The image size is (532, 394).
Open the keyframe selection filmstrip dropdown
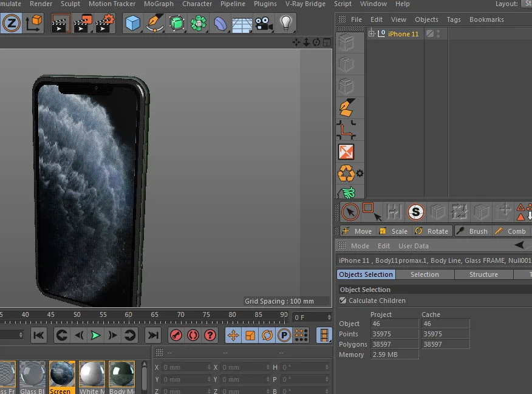(x=324, y=335)
